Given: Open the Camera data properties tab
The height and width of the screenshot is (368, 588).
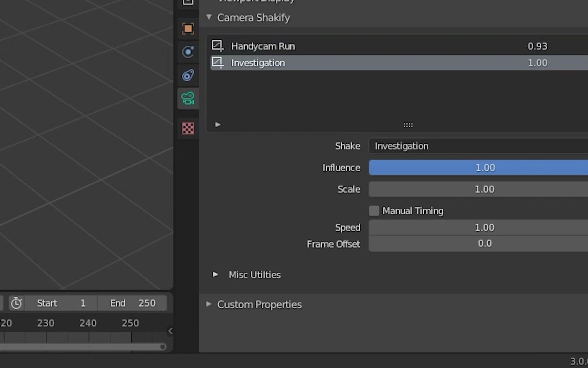Looking at the screenshot, I should point(188,98).
